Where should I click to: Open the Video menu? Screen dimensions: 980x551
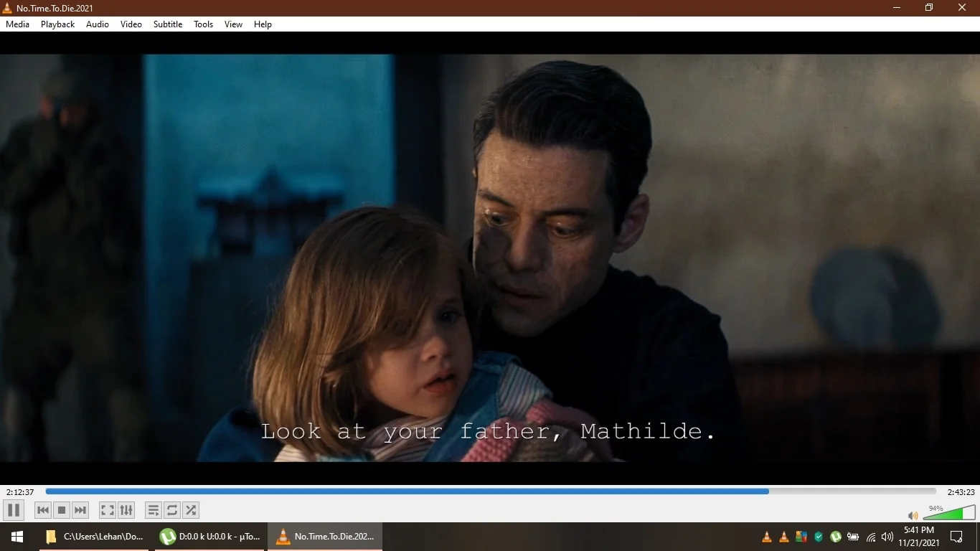[131, 24]
